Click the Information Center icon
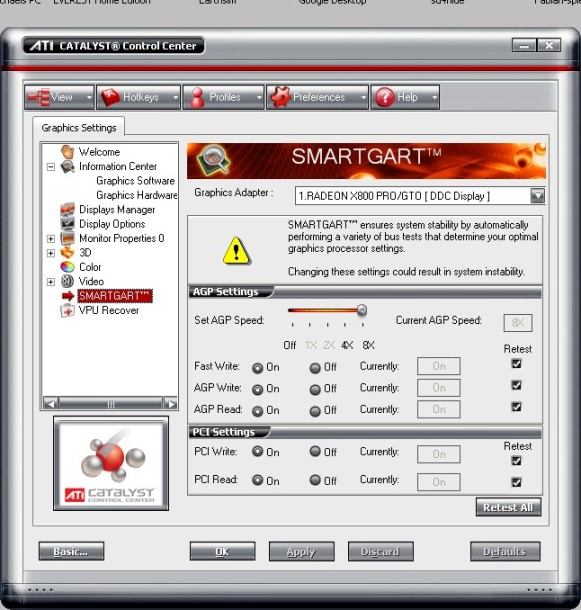 coord(68,167)
